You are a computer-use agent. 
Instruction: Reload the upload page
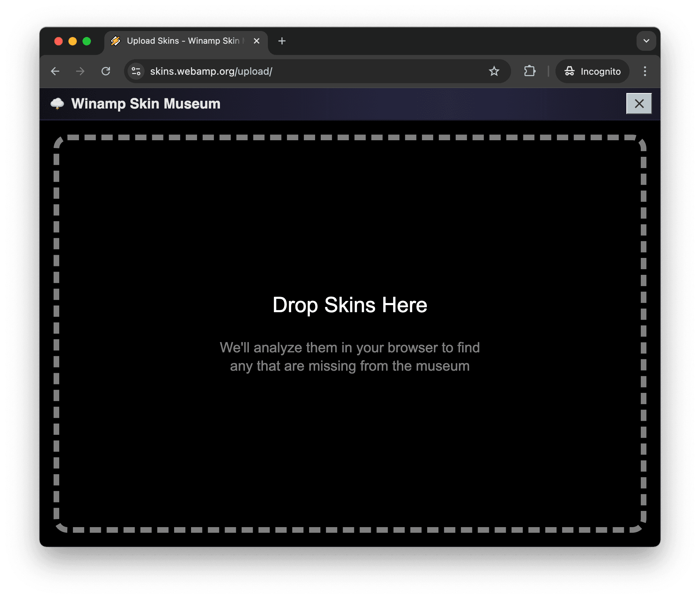click(106, 72)
